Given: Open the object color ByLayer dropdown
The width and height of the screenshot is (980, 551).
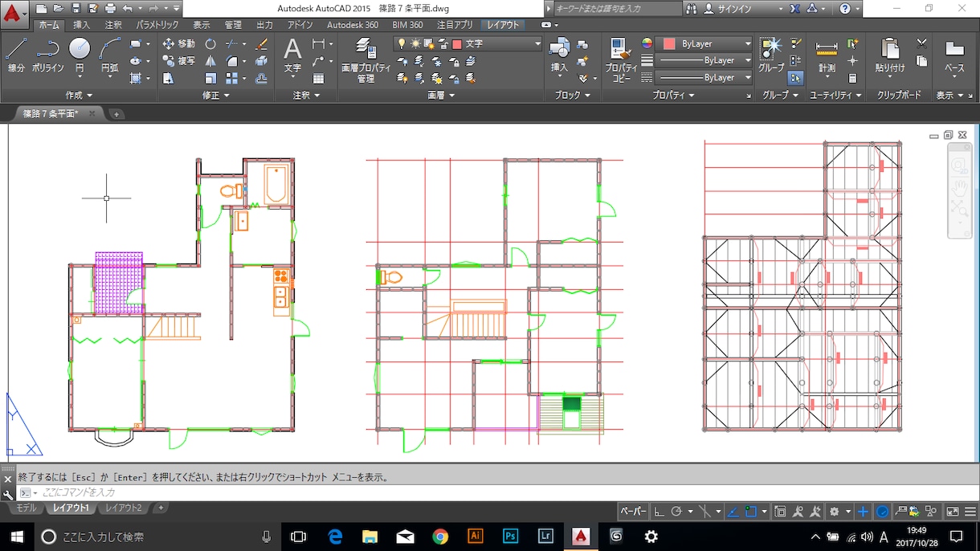Looking at the screenshot, I should [x=705, y=43].
